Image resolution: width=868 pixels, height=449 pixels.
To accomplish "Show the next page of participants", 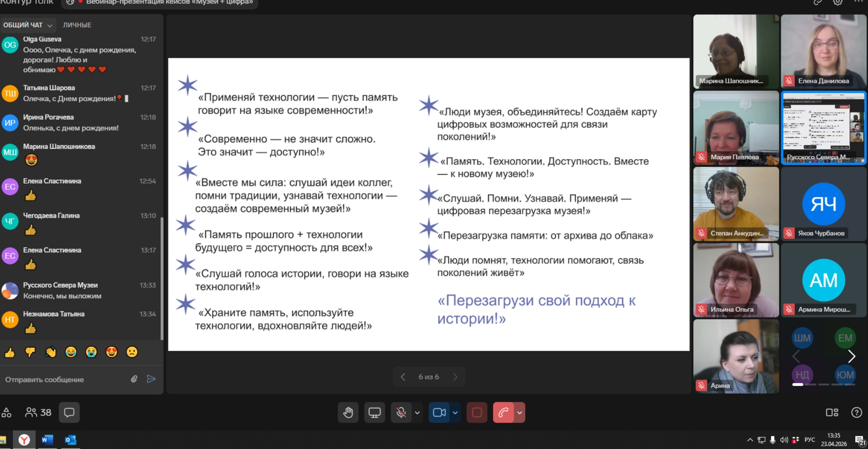I will point(851,356).
